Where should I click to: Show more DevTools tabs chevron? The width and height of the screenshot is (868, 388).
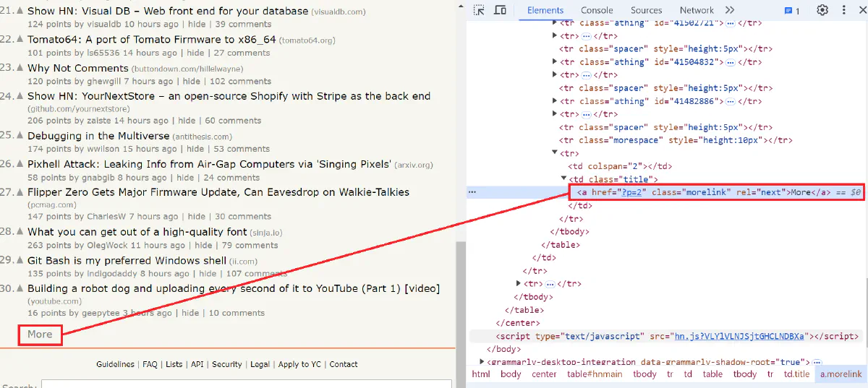click(729, 10)
